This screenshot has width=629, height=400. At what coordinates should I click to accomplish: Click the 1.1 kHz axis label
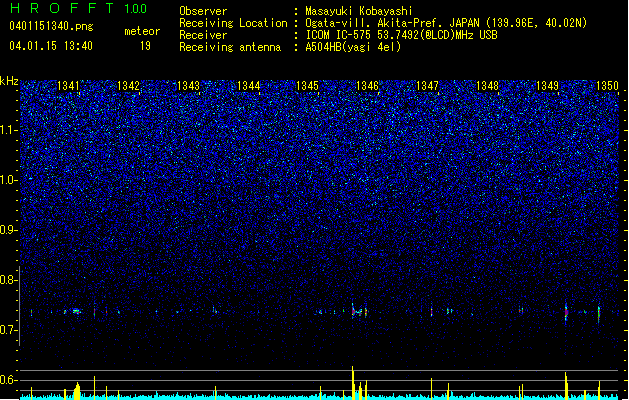[x=9, y=130]
